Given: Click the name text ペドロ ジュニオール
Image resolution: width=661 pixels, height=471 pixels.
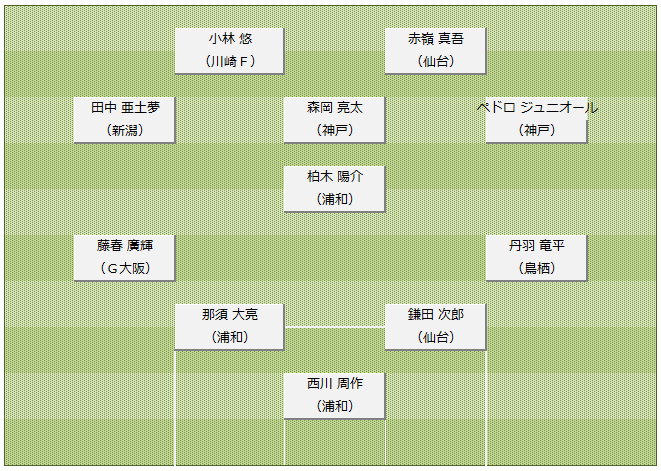Looking at the screenshot, I should point(537,108).
